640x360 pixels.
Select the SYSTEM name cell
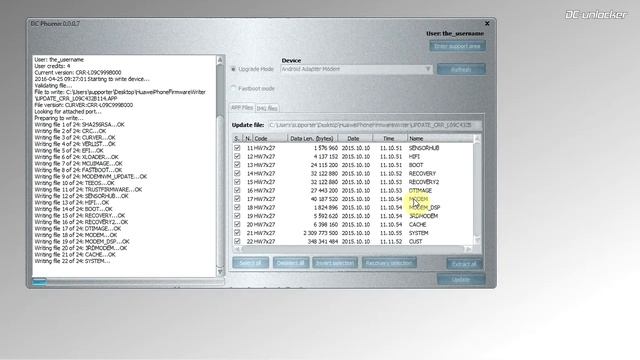(419, 233)
